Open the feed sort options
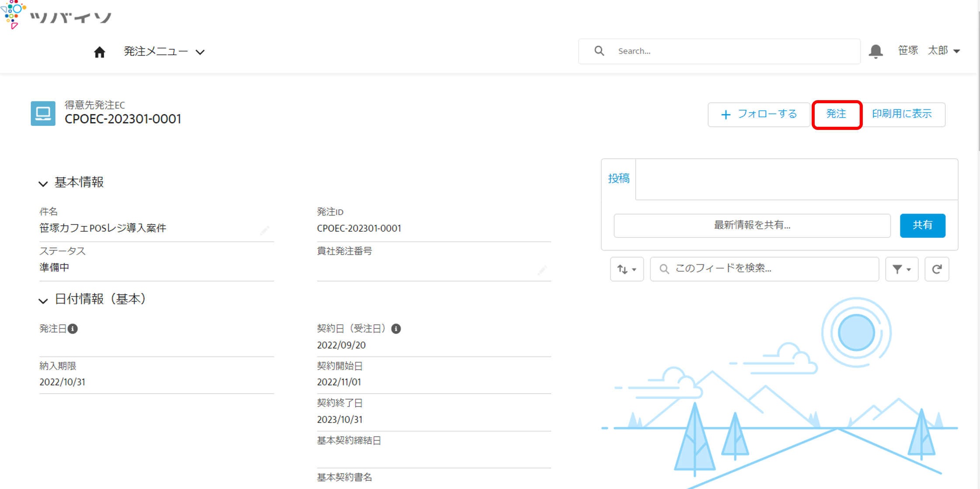This screenshot has height=489, width=980. coord(627,269)
